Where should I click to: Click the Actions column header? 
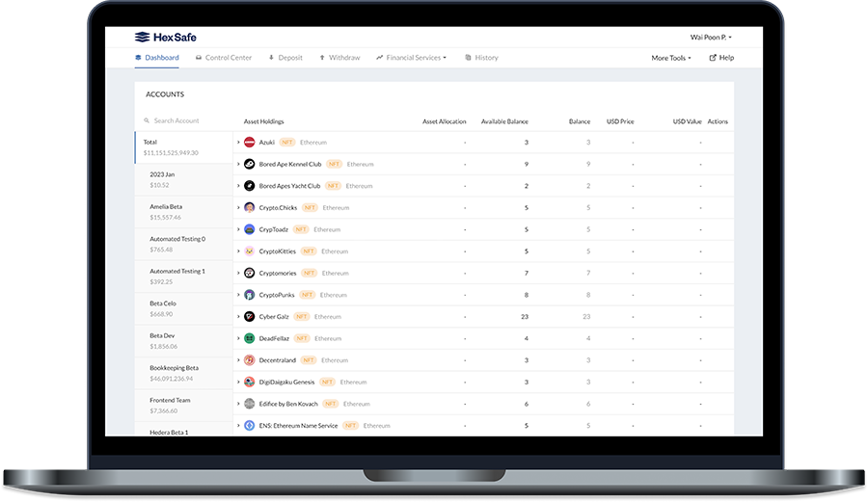point(718,121)
